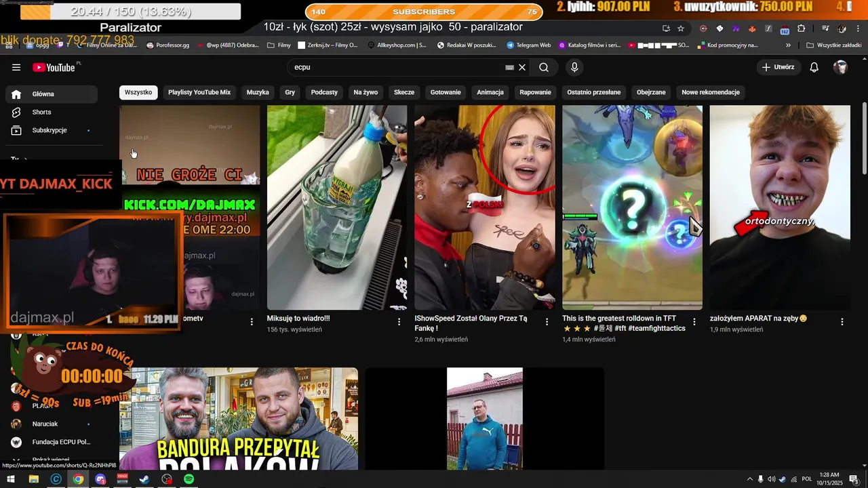Open the video thumbnail with the man in a blue Puma sweatshirt
The width and height of the screenshot is (868, 488).
click(x=485, y=419)
